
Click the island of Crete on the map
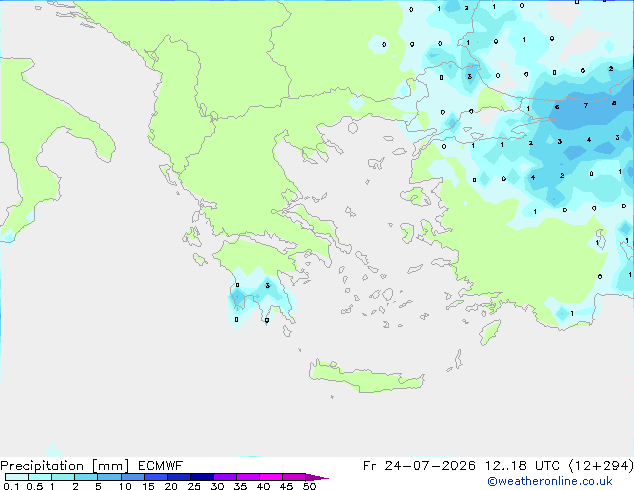click(367, 377)
